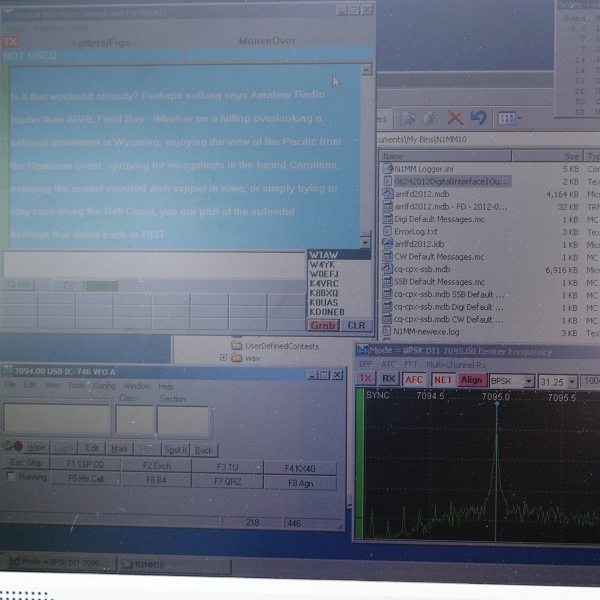Click the callsign entry field
Viewport: 600px width, 600px height.
point(57,419)
